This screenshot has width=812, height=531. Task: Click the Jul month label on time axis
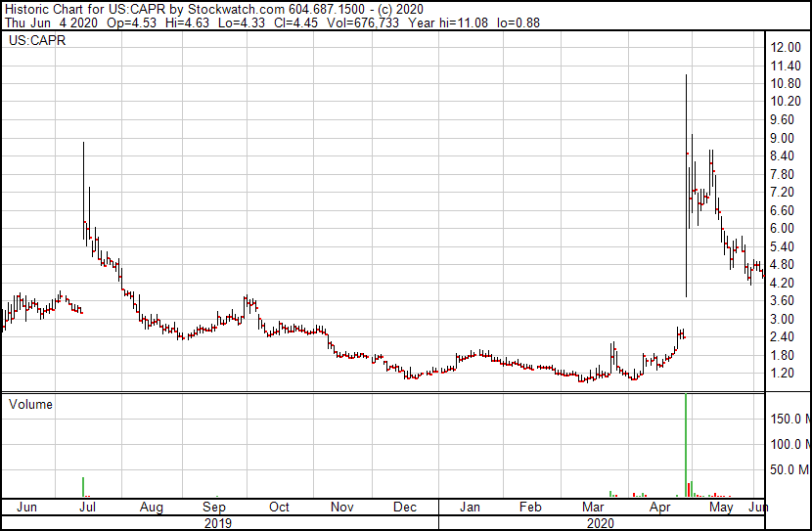pos(87,507)
